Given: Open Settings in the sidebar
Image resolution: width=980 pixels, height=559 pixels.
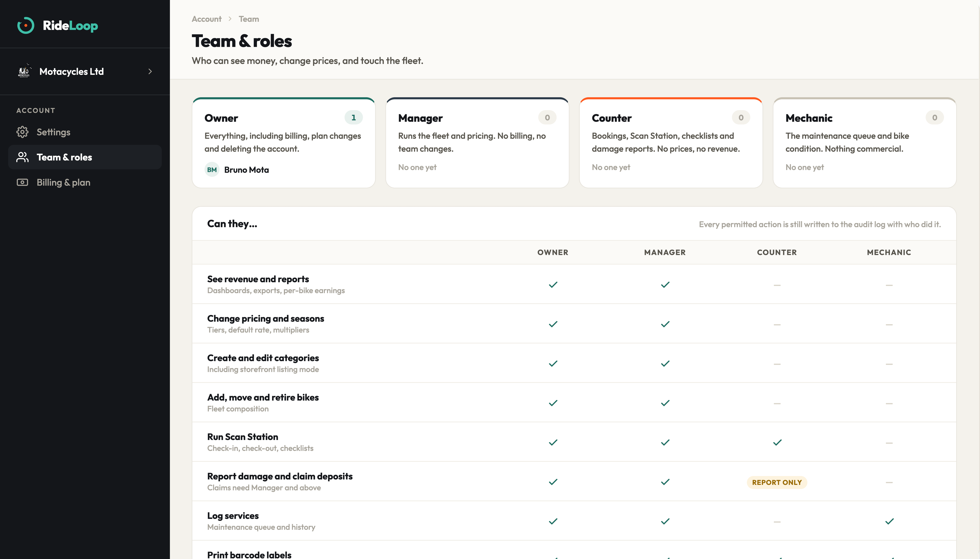Looking at the screenshot, I should coord(85,132).
